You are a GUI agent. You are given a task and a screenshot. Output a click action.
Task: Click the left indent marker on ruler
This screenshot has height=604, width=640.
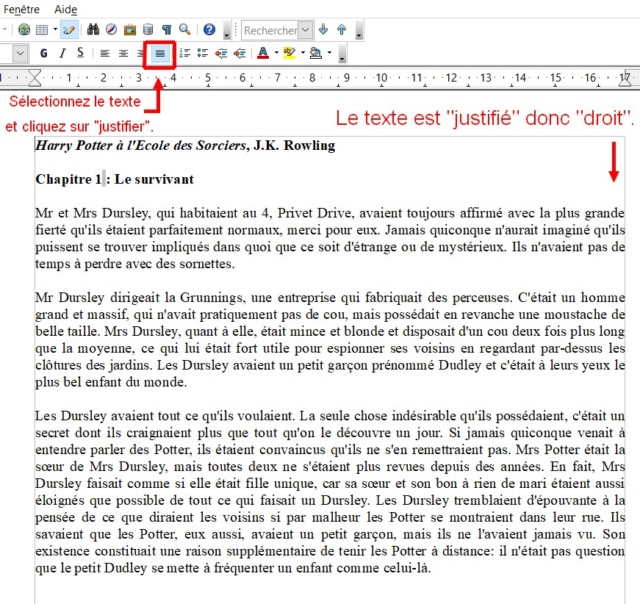click(35, 78)
